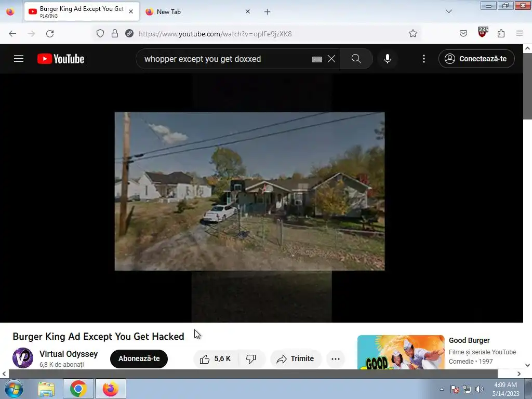Click the padlock site security icon
Image resolution: width=532 pixels, height=399 pixels.
pos(115,33)
